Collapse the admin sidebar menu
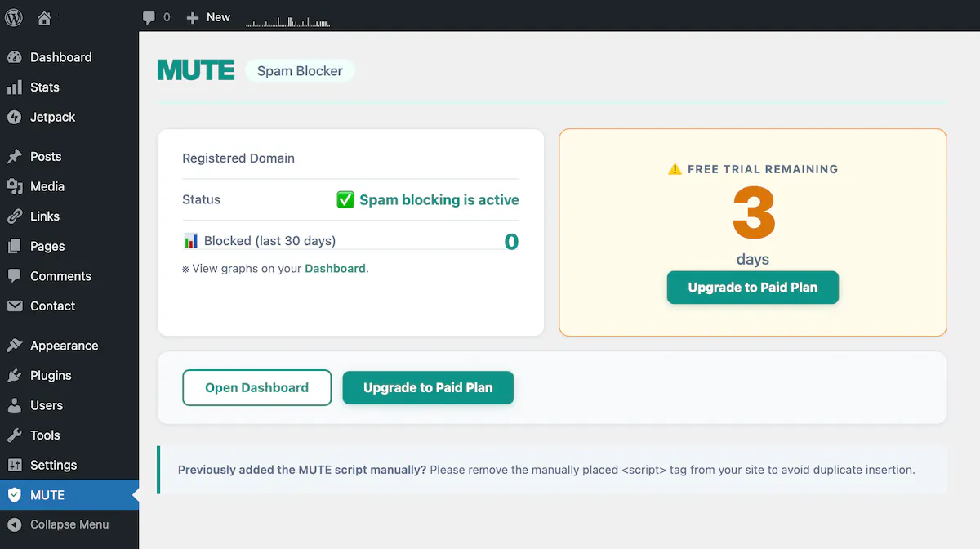Viewport: 980px width, 549px height. [x=69, y=524]
